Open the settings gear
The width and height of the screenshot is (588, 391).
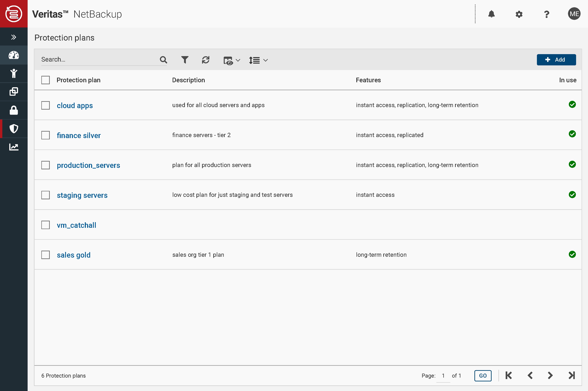(519, 14)
